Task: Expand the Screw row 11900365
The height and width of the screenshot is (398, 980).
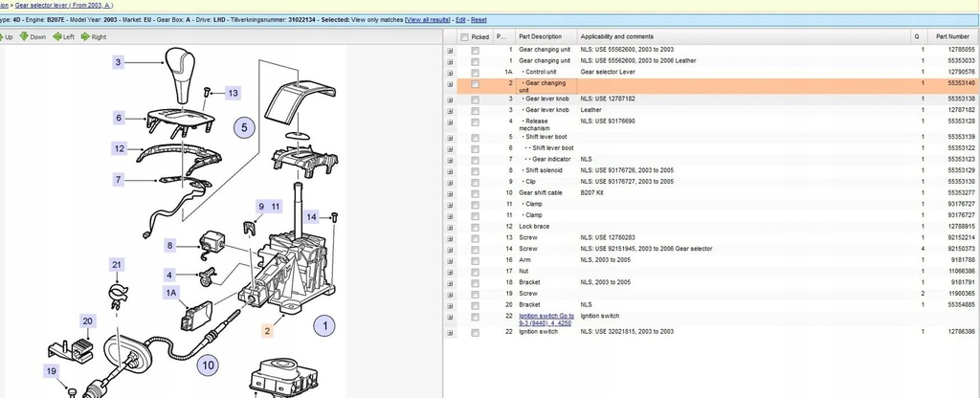Action: tap(450, 295)
